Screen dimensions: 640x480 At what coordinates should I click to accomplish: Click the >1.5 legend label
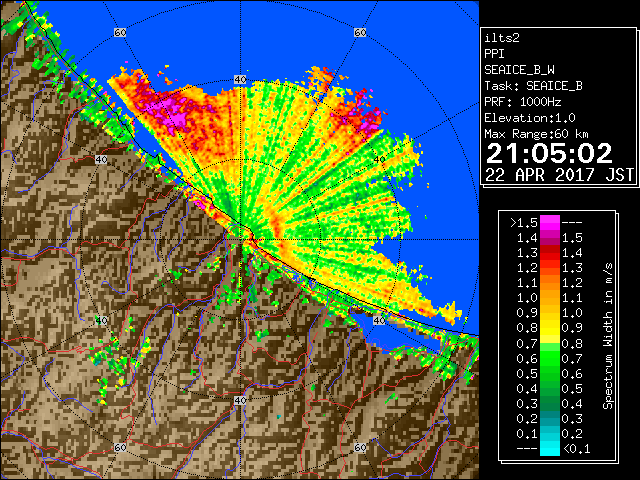(x=524, y=223)
